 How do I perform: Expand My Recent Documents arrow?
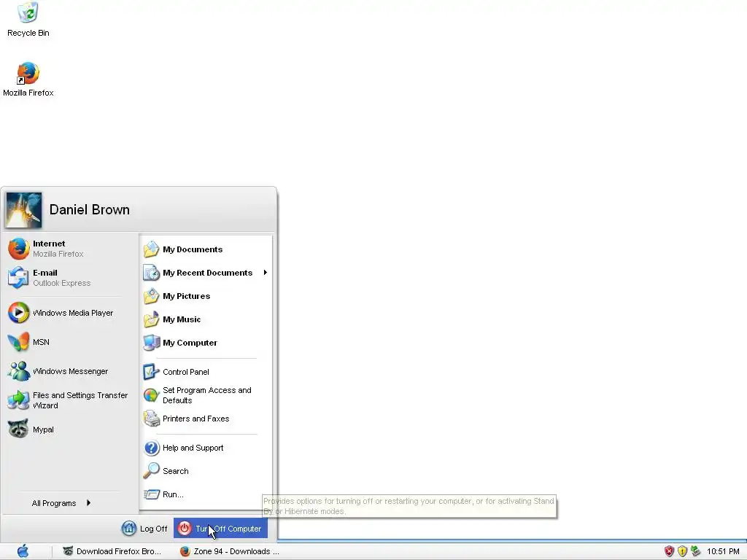click(265, 273)
